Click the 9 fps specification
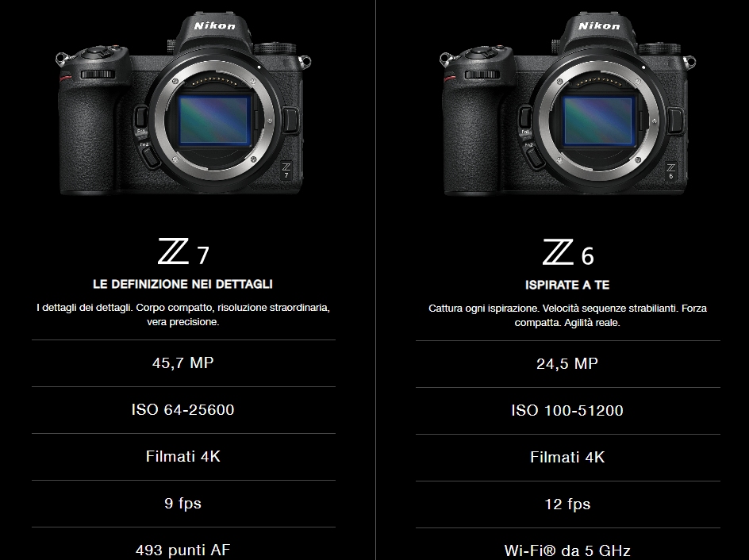Viewport: 749px width, 560px height. 183,504
